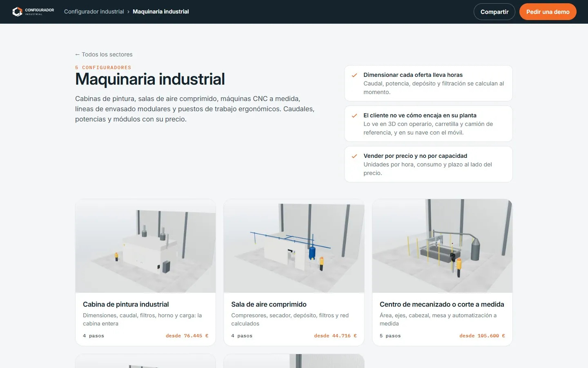Click the price desde 105.600 €

(x=482, y=336)
